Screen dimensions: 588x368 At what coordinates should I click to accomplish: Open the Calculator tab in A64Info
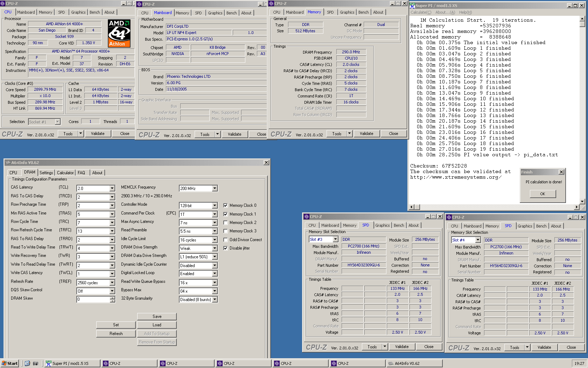coord(65,173)
